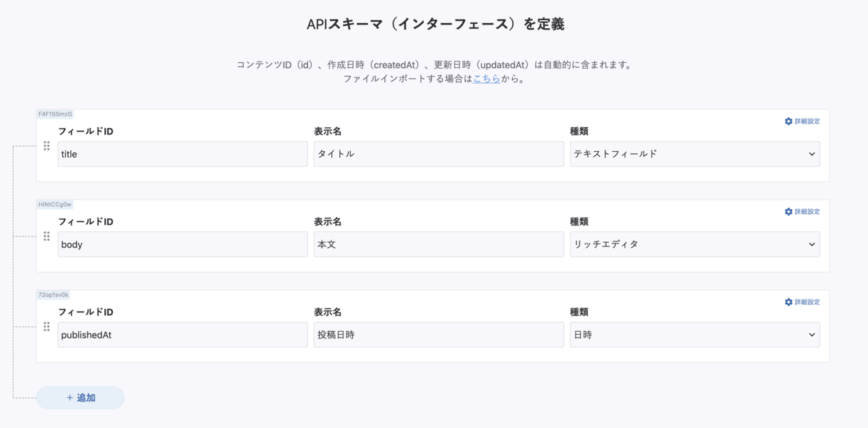Select the body field ID input
Screen dimensions: 868x428
[x=182, y=244]
